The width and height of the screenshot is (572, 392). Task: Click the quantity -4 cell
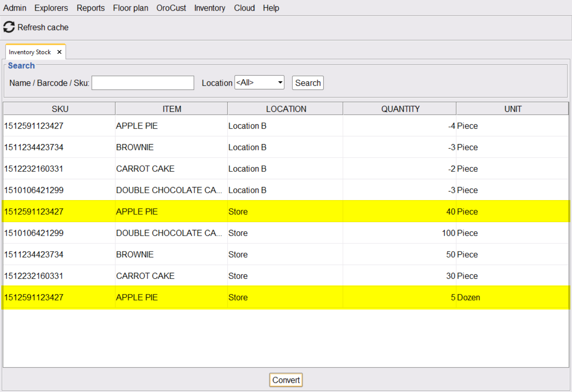pos(399,126)
